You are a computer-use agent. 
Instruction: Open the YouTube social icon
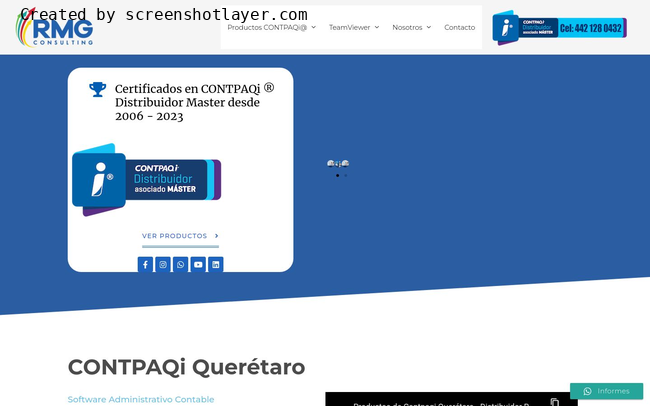(198, 265)
